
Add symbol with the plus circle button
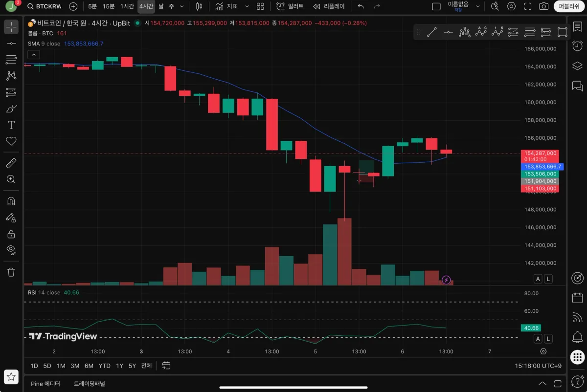pos(73,6)
